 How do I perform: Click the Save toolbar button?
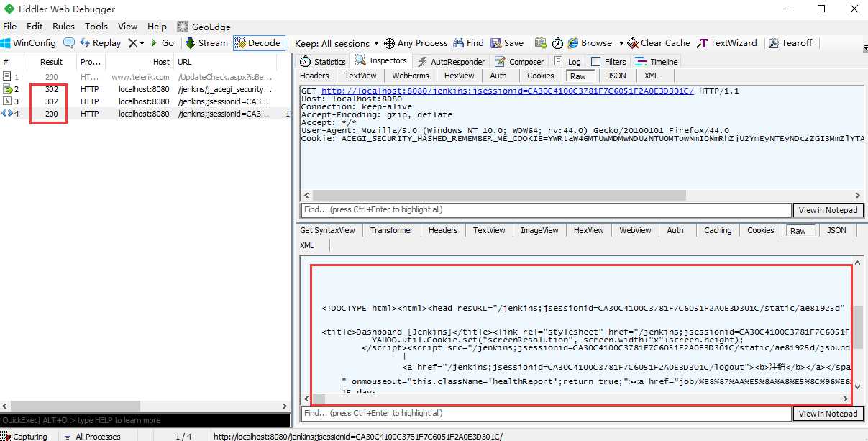506,43
